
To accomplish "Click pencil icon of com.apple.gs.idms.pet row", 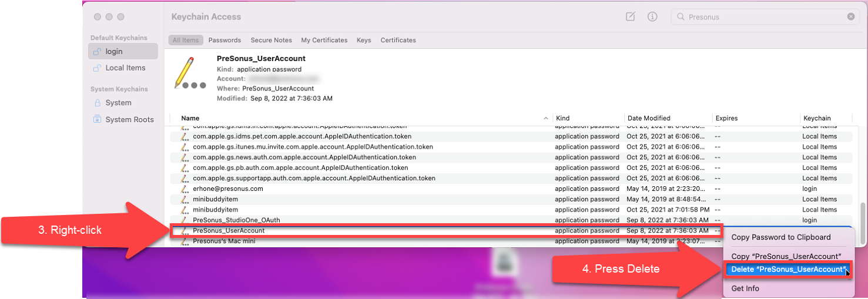I will [185, 136].
